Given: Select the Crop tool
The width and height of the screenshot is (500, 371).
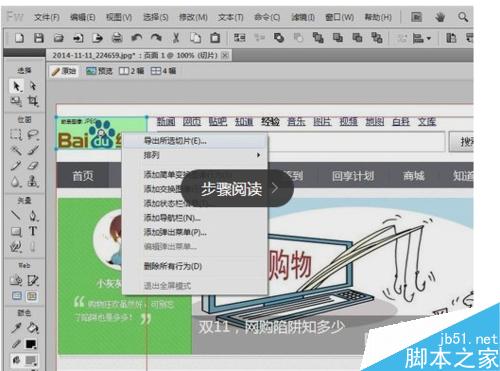Looking at the screenshot, I should (33, 101).
